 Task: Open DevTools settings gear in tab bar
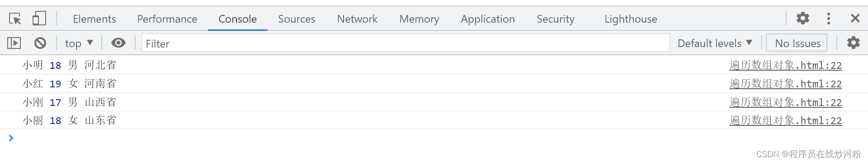[803, 18]
